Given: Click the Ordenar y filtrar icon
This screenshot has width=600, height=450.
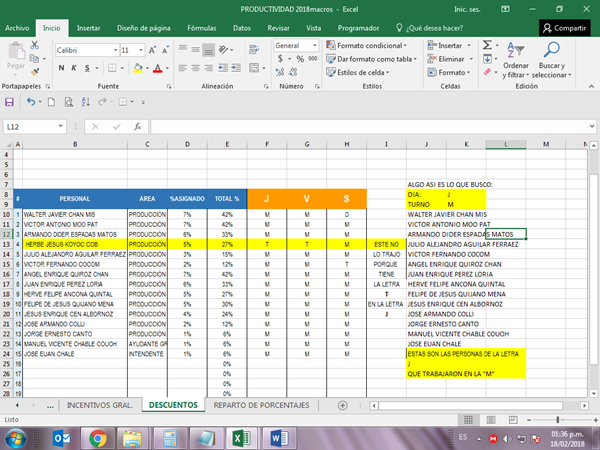Looking at the screenshot, I should 516,48.
